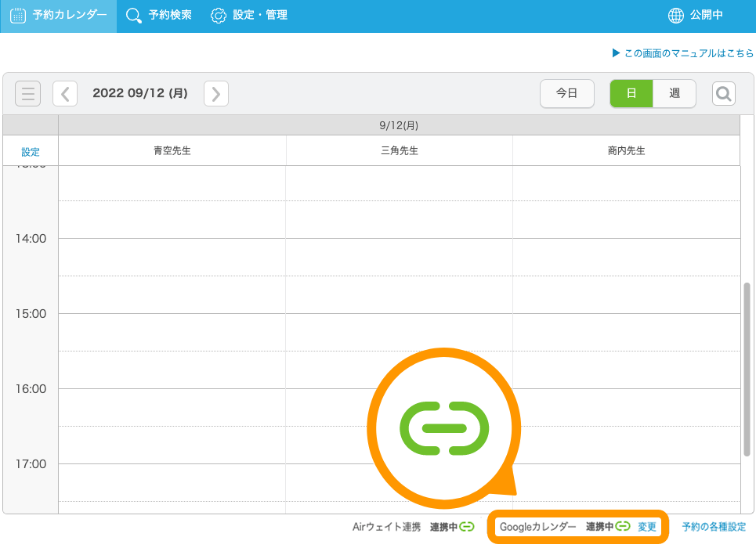The height and width of the screenshot is (548, 756).
Task: Click the globe icon beside 公開中
Action: 675,16
